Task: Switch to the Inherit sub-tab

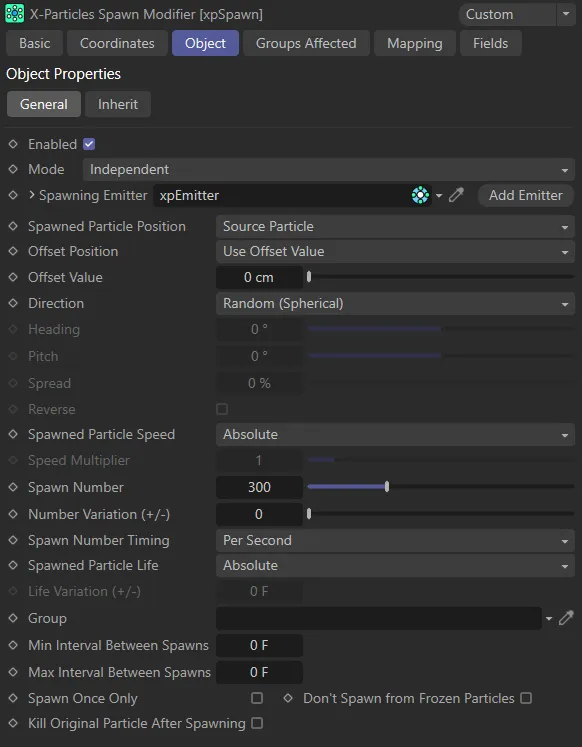Action: point(118,104)
